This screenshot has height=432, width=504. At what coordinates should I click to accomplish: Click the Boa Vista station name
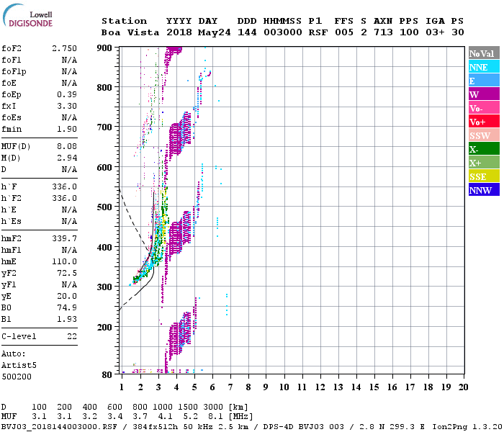pos(130,32)
